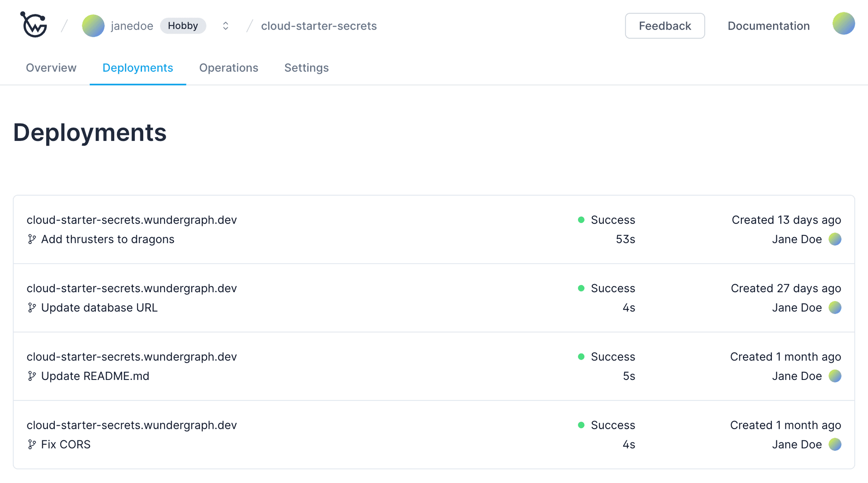The width and height of the screenshot is (868, 483).
Task: Click the cloud-starter-secrets breadcrumb
Action: (319, 26)
